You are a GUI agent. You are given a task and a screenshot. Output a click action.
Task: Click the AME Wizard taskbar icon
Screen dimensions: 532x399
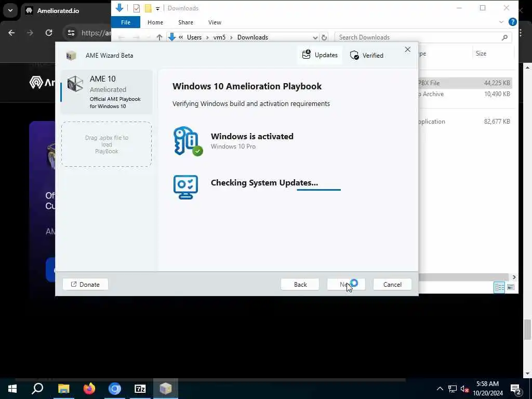[166, 389]
